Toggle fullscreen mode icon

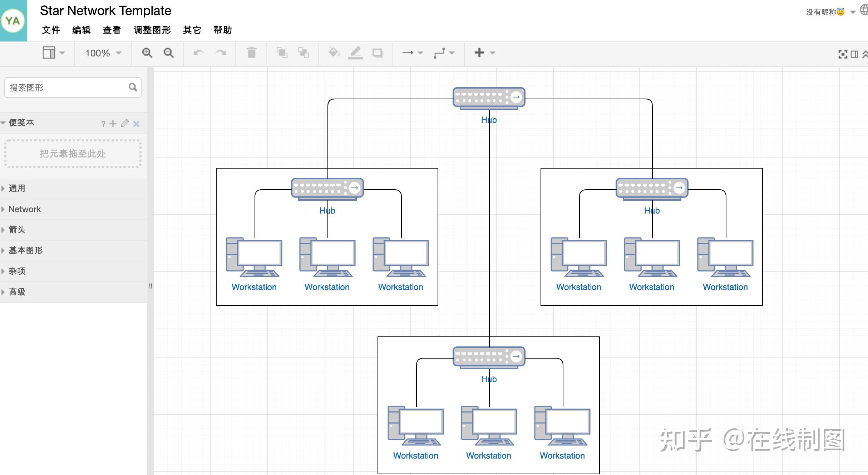[x=843, y=54]
